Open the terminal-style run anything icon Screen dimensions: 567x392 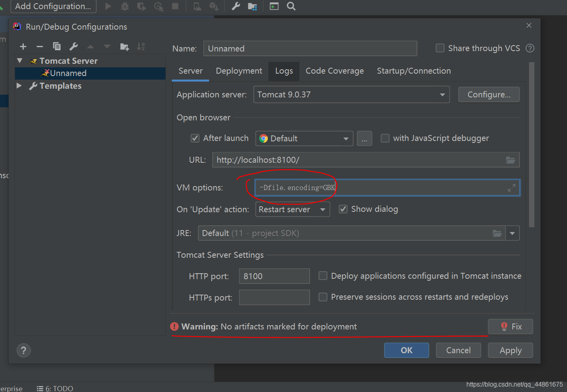[x=274, y=6]
